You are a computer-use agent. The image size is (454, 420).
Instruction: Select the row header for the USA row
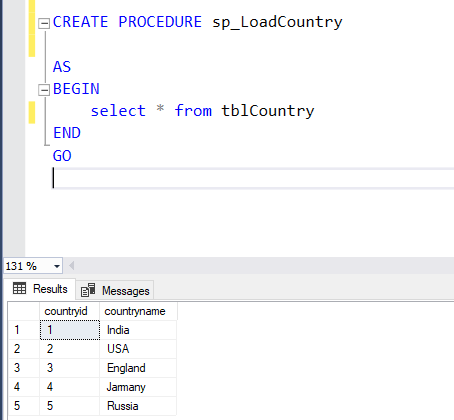[24, 349]
